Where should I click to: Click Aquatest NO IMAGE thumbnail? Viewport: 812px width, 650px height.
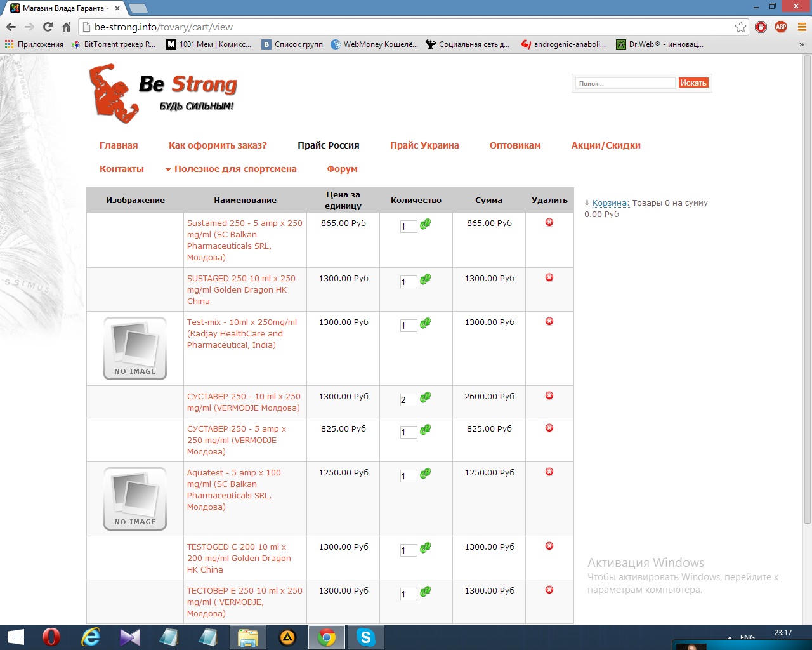point(135,499)
